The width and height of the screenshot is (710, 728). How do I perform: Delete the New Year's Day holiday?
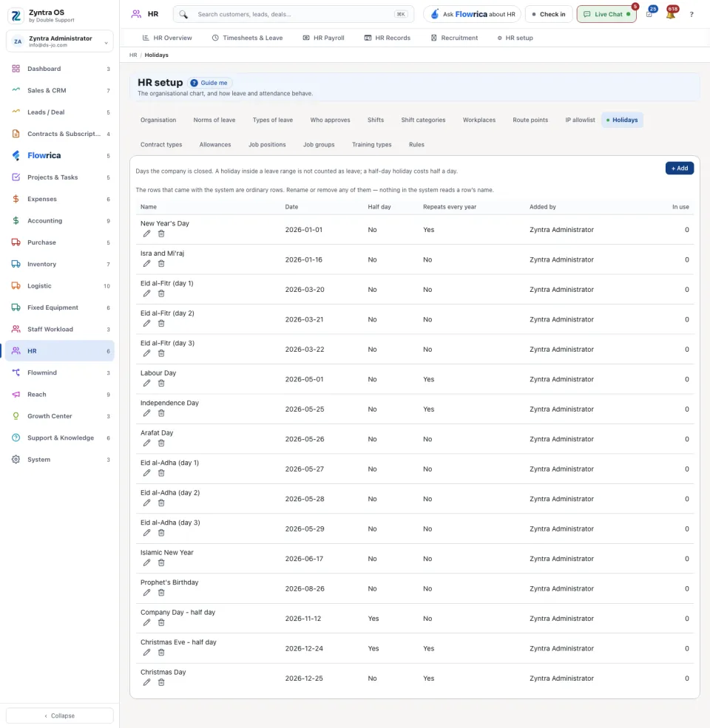pos(161,234)
